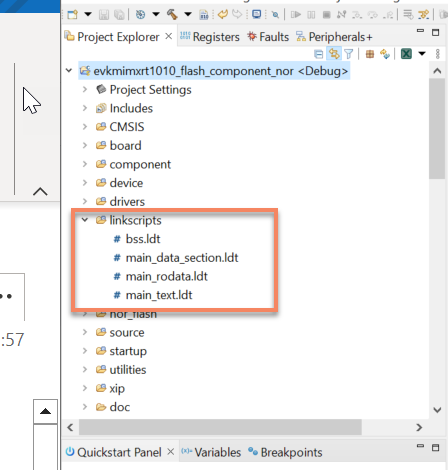Click Project Explorer vertical scrollbar up arrow
The image size is (448, 470).
click(437, 71)
